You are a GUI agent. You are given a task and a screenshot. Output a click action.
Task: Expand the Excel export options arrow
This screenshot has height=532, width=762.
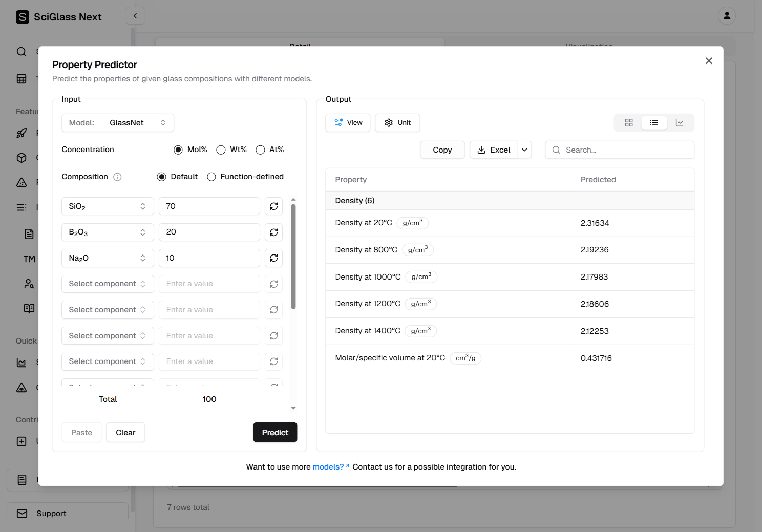click(524, 150)
